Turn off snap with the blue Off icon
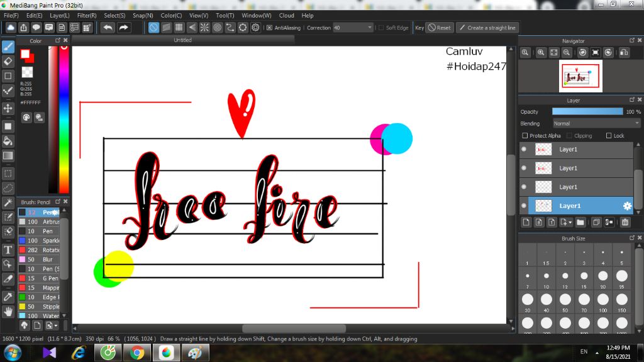 tap(153, 28)
